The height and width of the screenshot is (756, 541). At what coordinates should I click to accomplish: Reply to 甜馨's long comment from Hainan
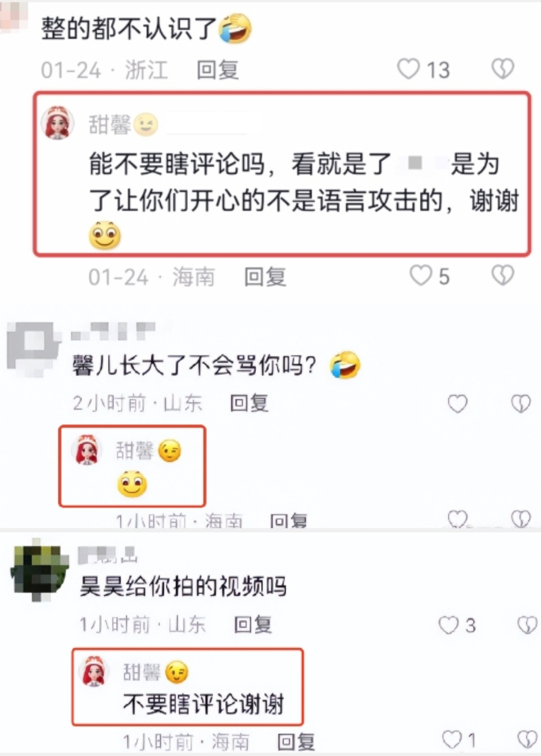[265, 276]
